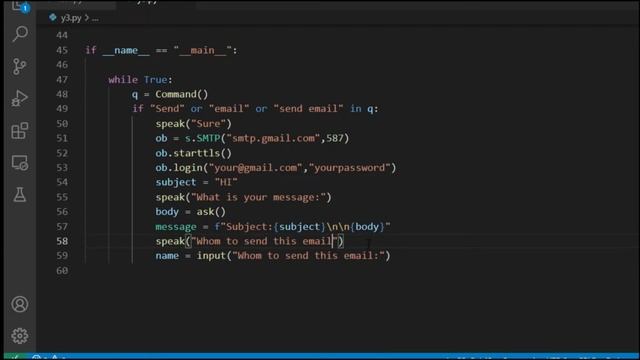
Task: Click on 'q = Command()' code
Action: coord(170,94)
